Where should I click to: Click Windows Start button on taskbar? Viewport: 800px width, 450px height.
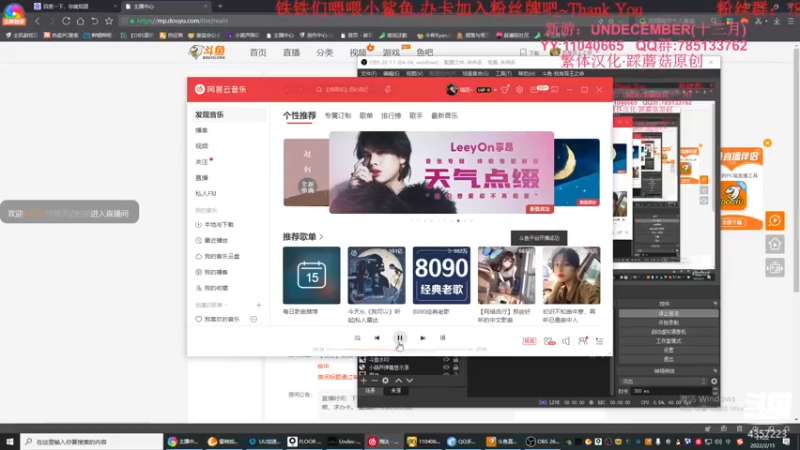tap(10, 441)
